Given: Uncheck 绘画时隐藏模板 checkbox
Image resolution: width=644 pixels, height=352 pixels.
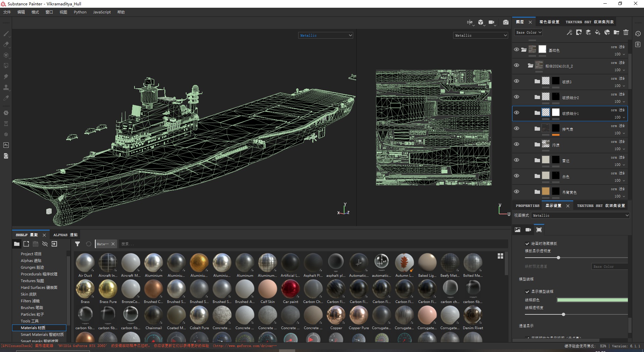Looking at the screenshot, I should pos(527,244).
